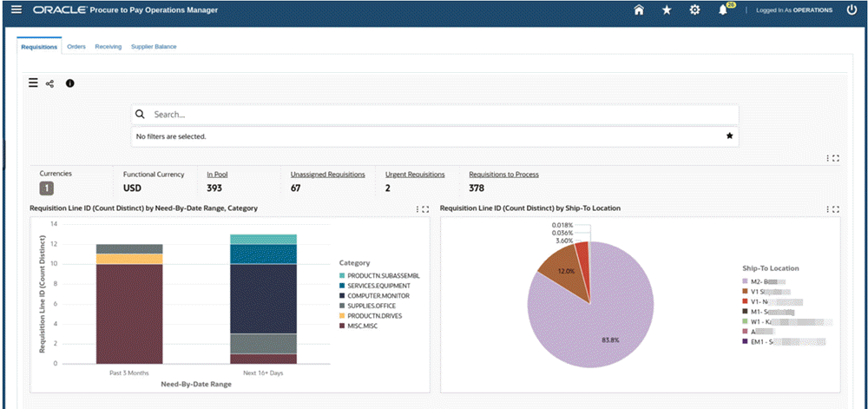Image resolution: width=868 pixels, height=409 pixels.
Task: Open Favorites star in header
Action: 667,10
